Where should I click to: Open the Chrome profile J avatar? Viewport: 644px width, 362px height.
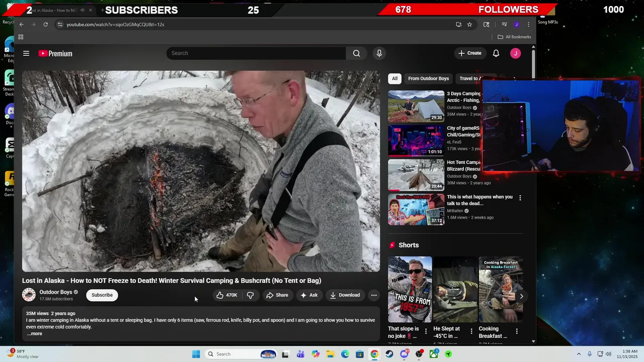(x=516, y=24)
